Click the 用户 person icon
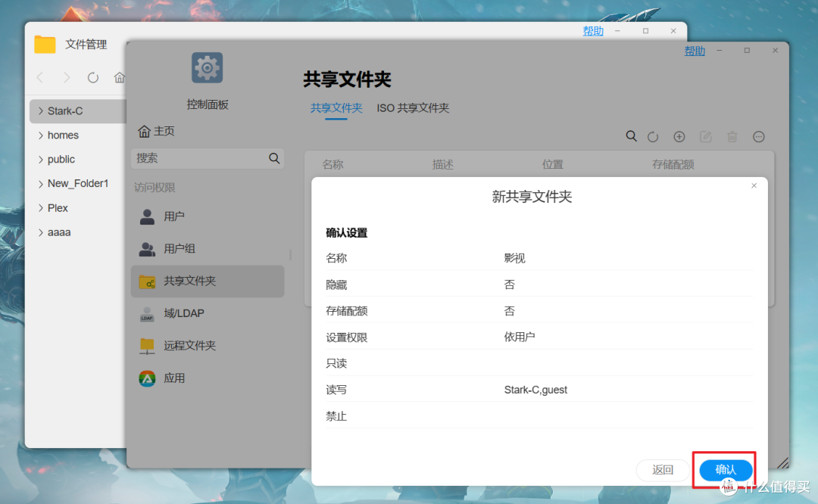This screenshot has width=818, height=504. [147, 217]
